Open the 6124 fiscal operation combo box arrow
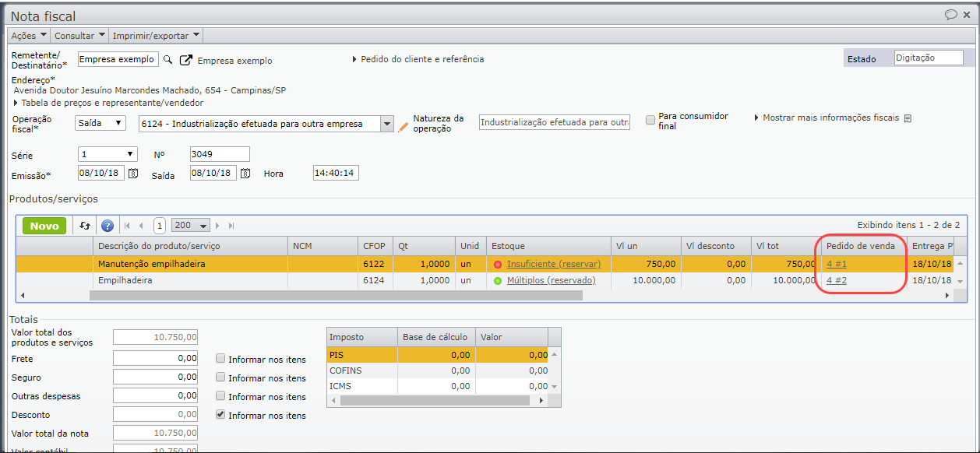This screenshot has height=453, width=980. (387, 124)
